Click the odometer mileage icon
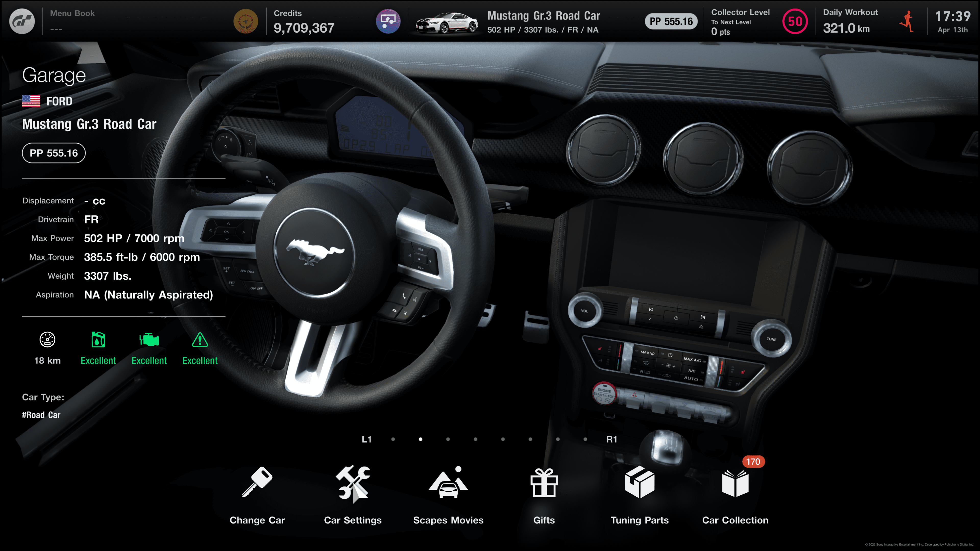 click(x=47, y=340)
